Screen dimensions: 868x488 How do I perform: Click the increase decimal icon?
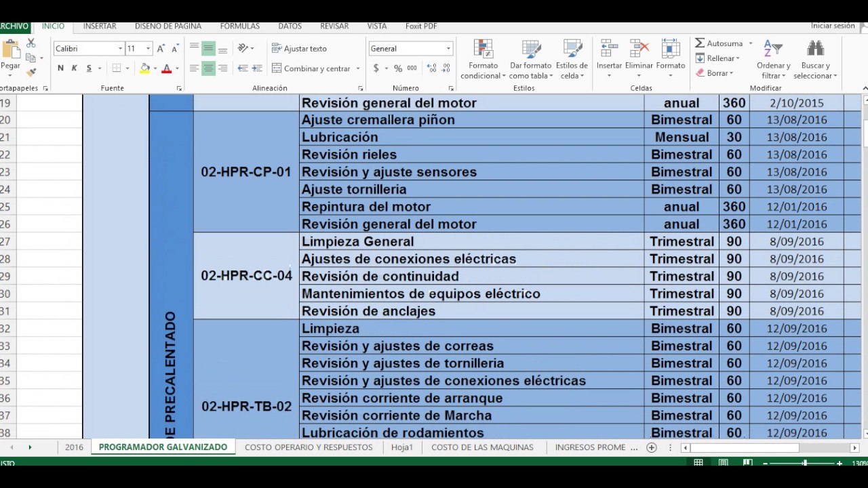pos(432,68)
